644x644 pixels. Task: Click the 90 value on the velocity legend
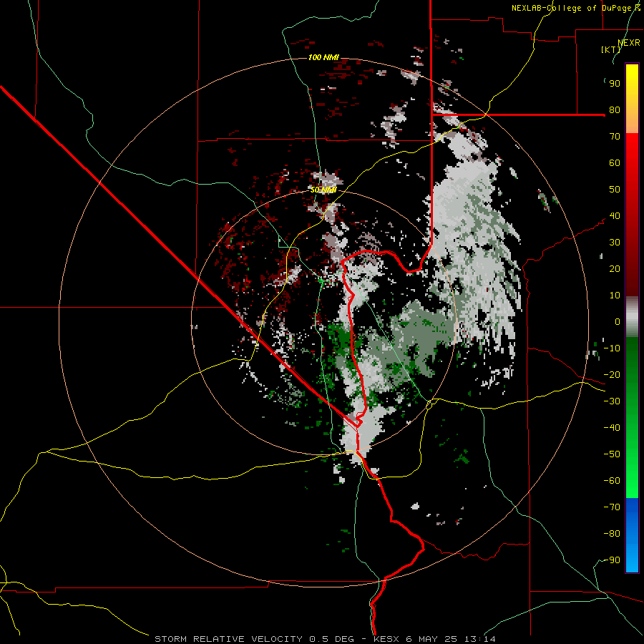click(x=615, y=84)
